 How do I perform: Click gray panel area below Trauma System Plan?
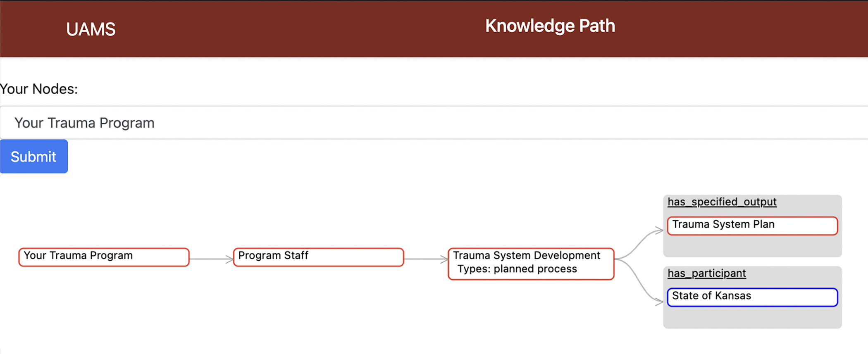pyautogui.click(x=752, y=247)
